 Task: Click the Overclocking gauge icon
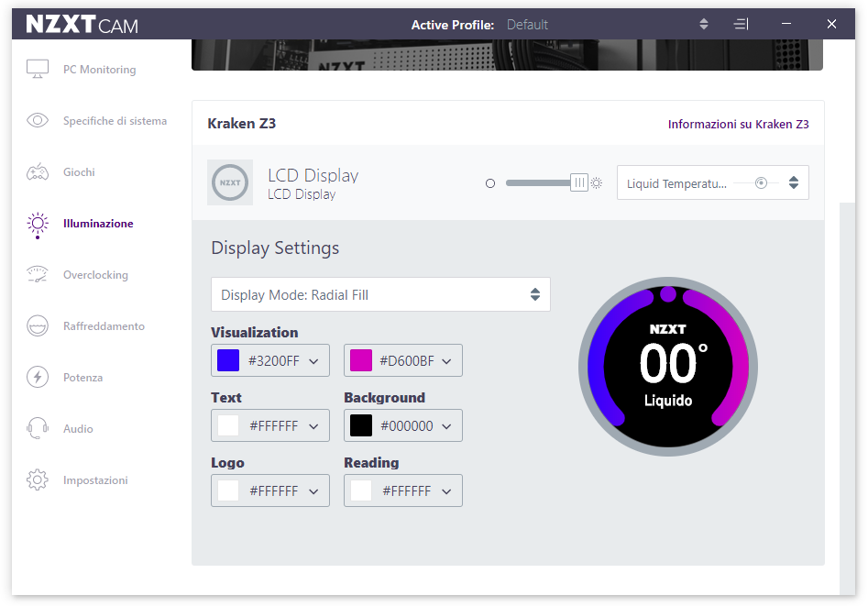(38, 275)
